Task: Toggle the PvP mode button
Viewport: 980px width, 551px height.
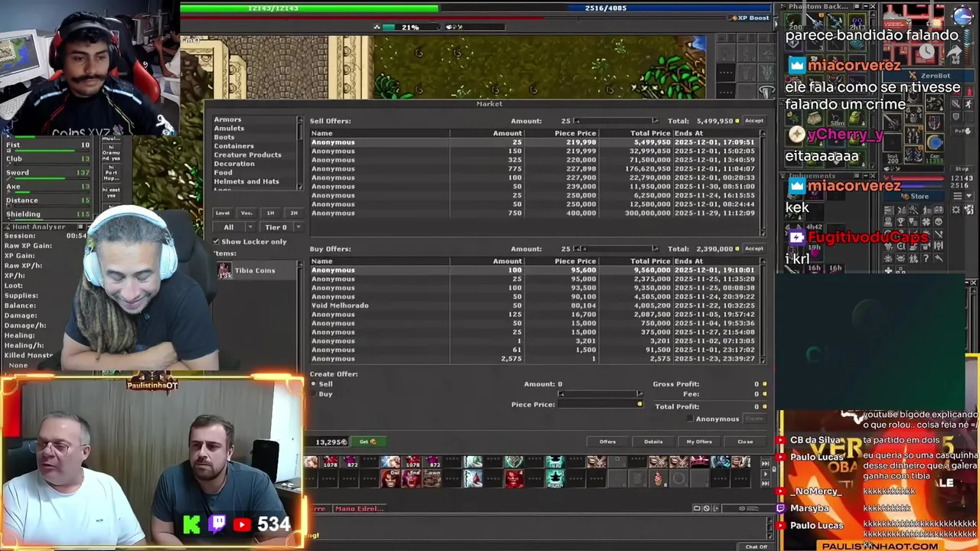Action: point(963,131)
